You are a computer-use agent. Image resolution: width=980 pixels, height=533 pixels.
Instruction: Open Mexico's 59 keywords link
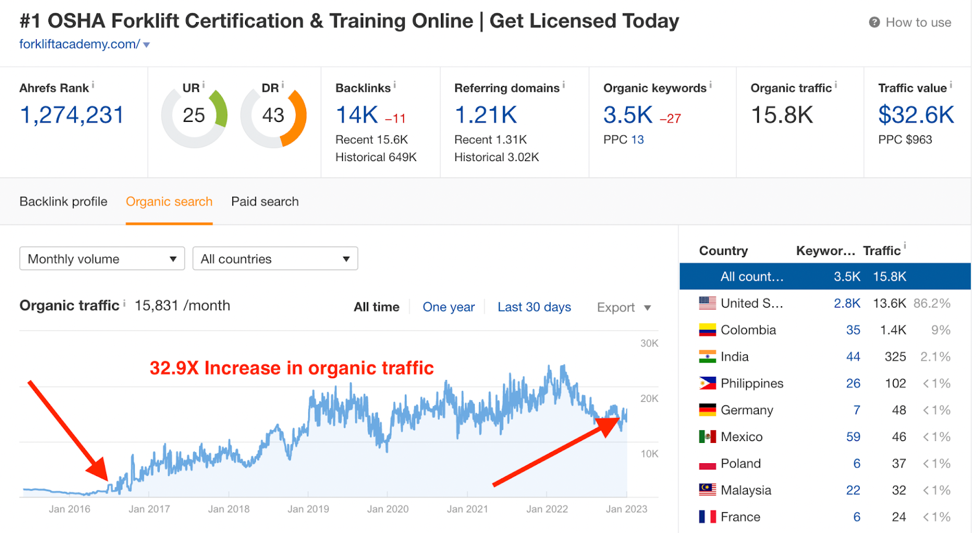(853, 437)
